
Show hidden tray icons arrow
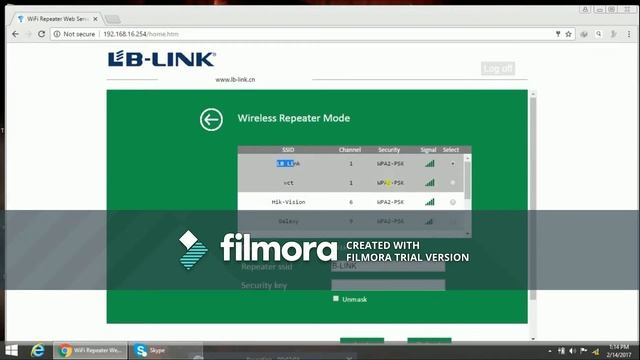click(x=550, y=351)
